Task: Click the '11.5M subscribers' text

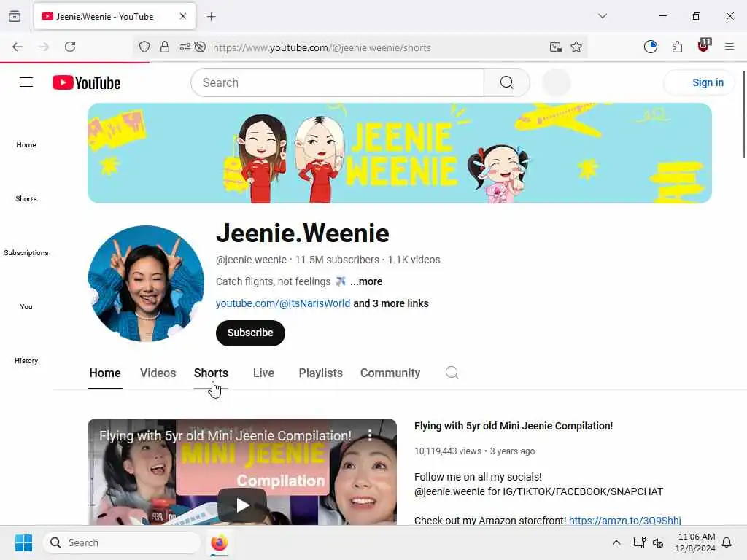Action: [337, 260]
